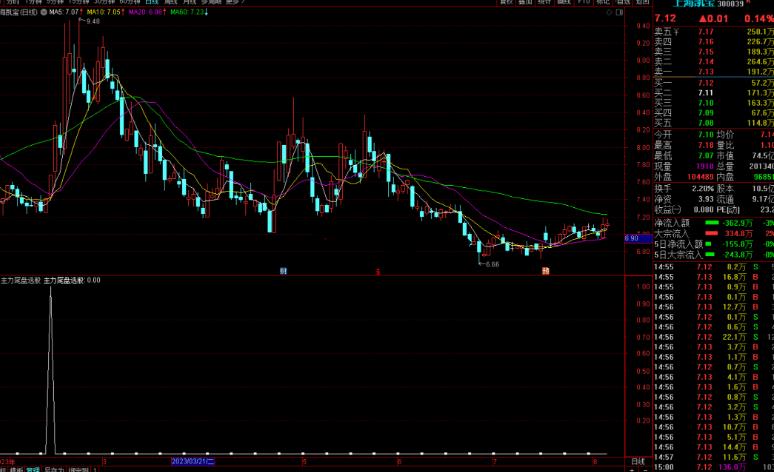
Task: Click the 今开 7.10 opening price
Action: 706,134
